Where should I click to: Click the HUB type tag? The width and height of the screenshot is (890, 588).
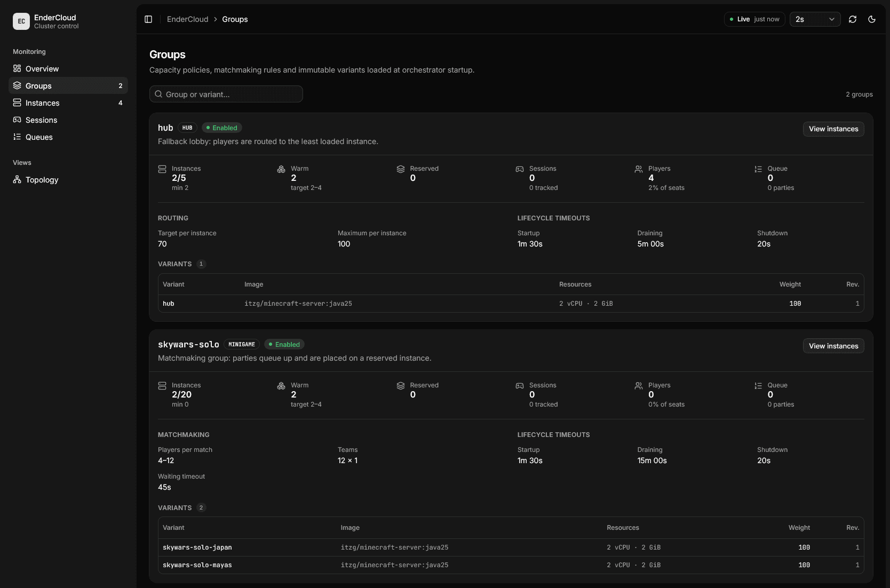[187, 128]
